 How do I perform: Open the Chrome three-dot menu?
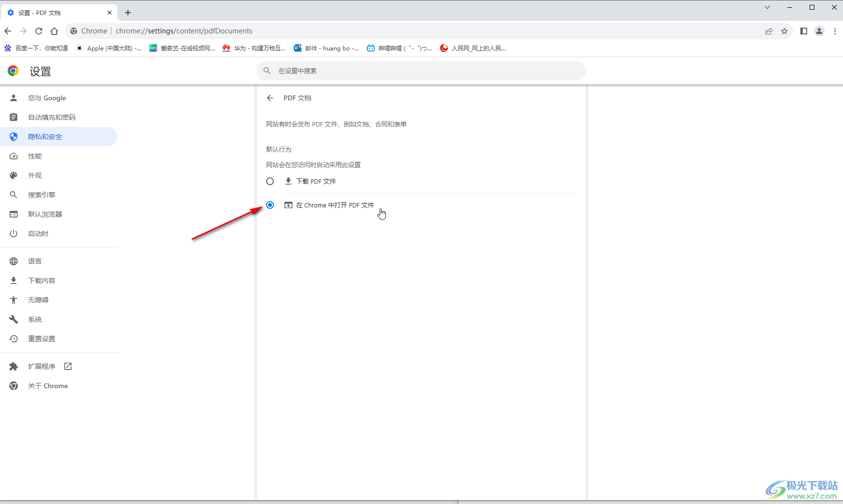point(835,31)
